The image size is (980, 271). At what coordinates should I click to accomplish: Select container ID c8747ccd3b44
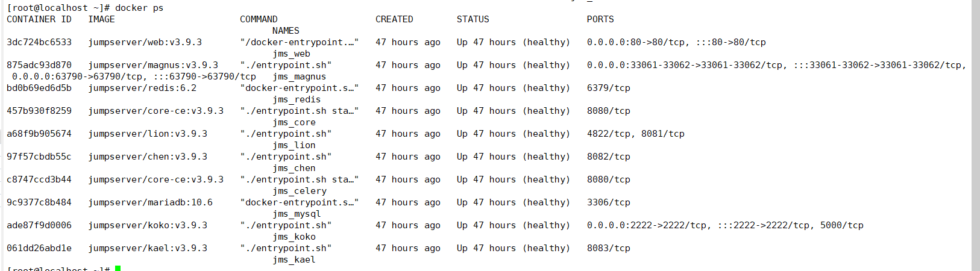39,179
